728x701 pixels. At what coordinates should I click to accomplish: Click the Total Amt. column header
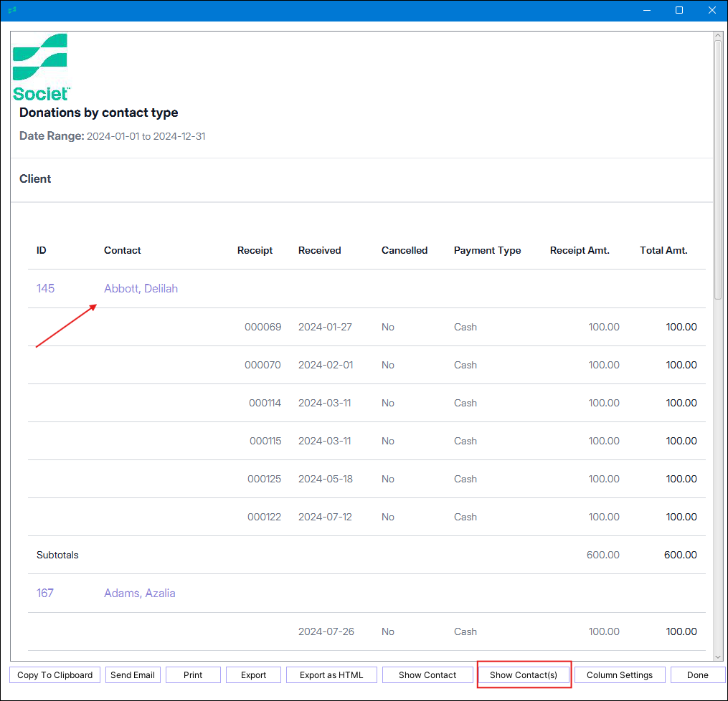click(663, 251)
